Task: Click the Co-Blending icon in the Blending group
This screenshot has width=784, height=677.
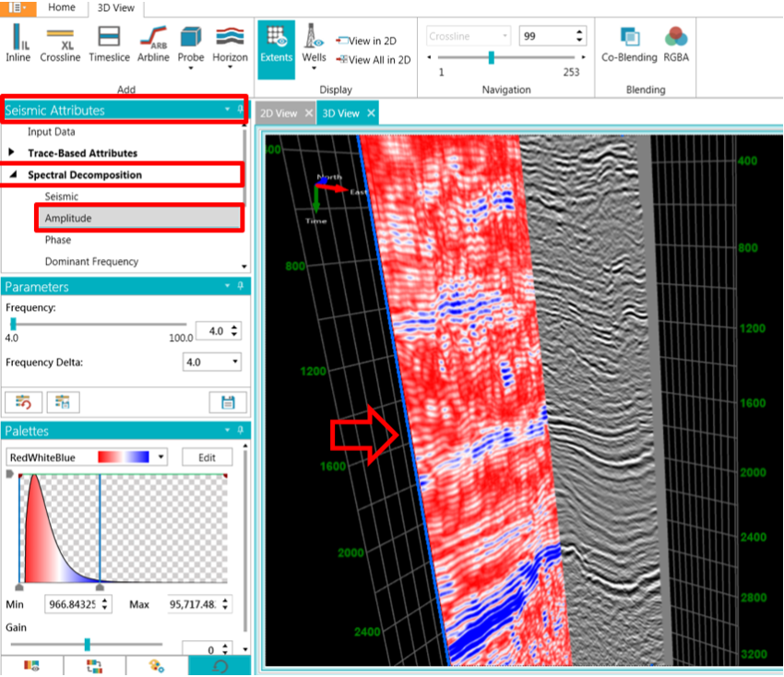Action: 631,41
